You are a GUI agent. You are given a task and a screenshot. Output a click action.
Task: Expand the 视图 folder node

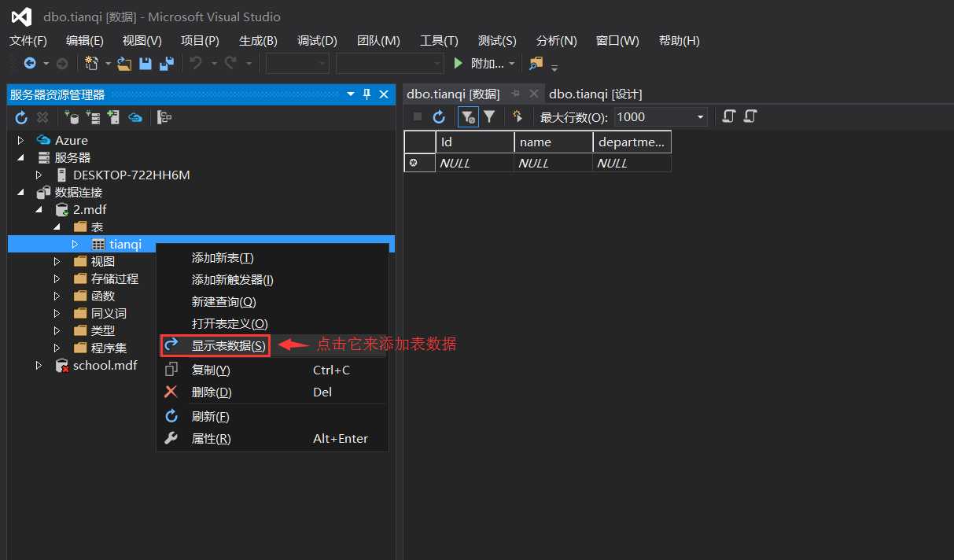(x=57, y=261)
